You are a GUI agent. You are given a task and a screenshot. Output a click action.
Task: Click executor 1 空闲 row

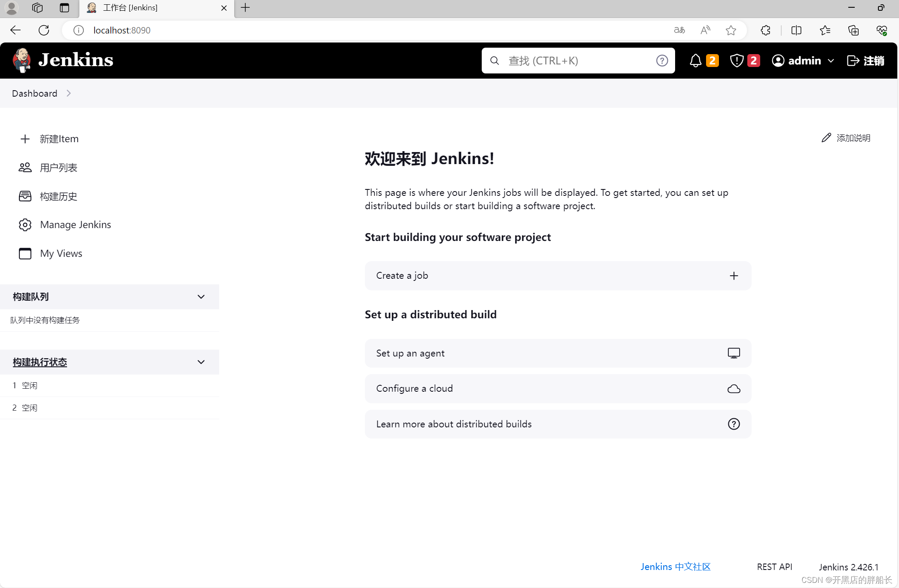pyautogui.click(x=110, y=386)
